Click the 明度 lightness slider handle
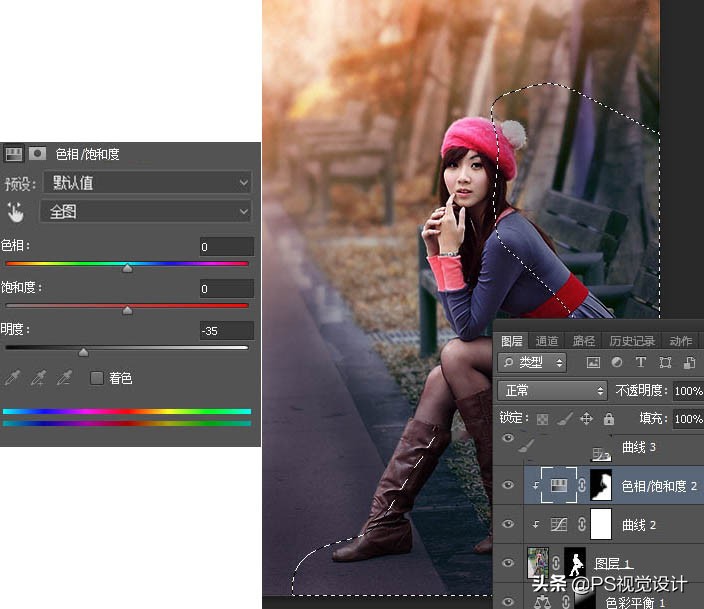Image resolution: width=704 pixels, height=609 pixels. click(x=83, y=351)
